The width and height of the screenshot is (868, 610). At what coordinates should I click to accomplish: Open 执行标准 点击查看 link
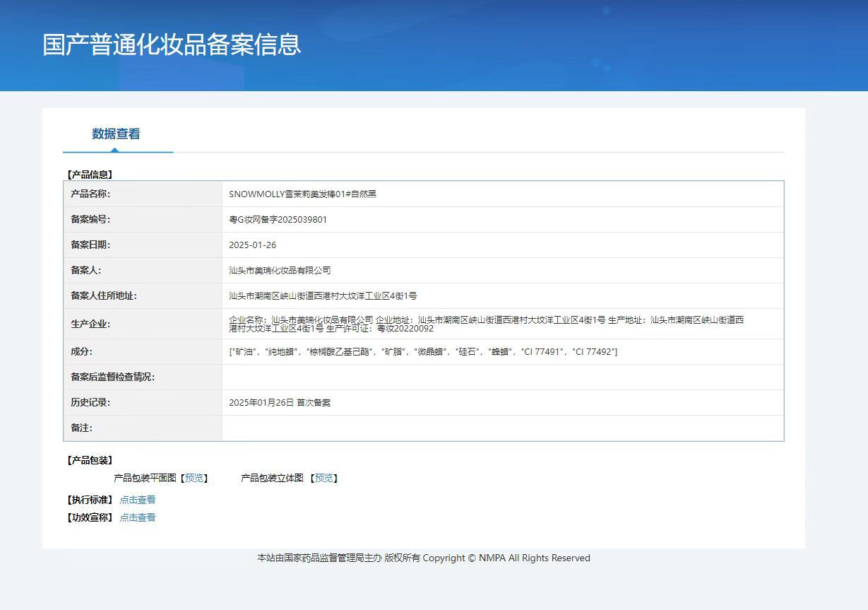138,500
